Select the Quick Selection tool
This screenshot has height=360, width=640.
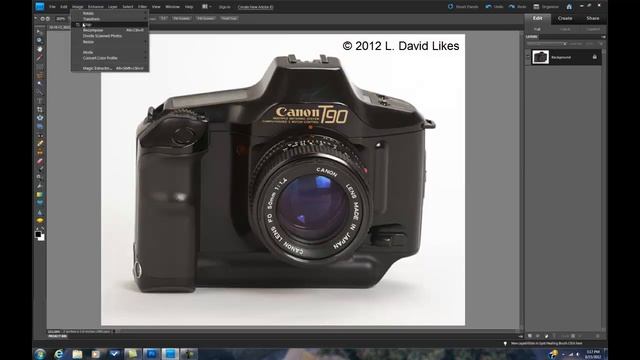click(x=40, y=92)
